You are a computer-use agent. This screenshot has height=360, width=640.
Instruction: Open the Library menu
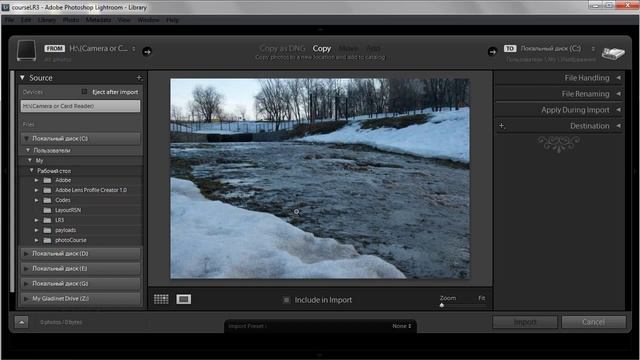point(47,20)
